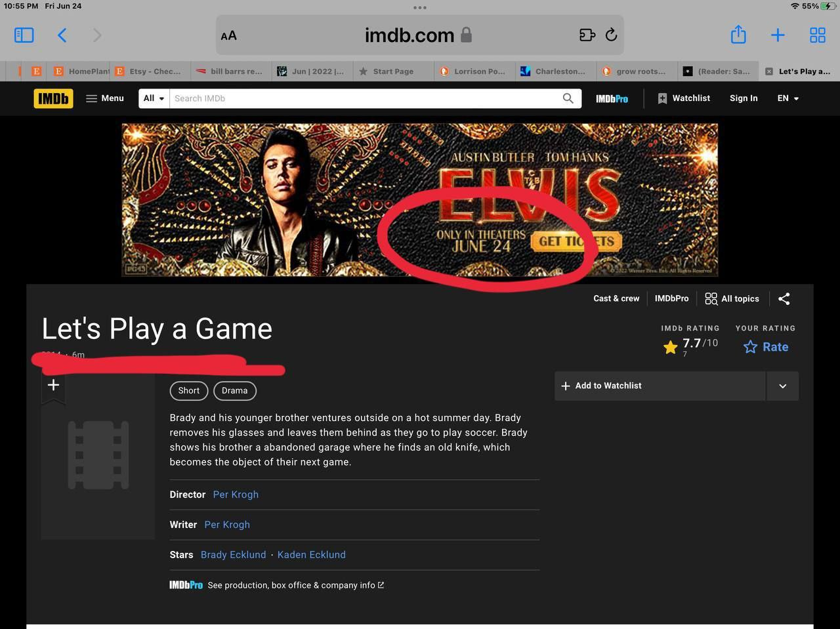Open the EN language dropdown
The height and width of the screenshot is (629, 840).
pyautogui.click(x=787, y=98)
